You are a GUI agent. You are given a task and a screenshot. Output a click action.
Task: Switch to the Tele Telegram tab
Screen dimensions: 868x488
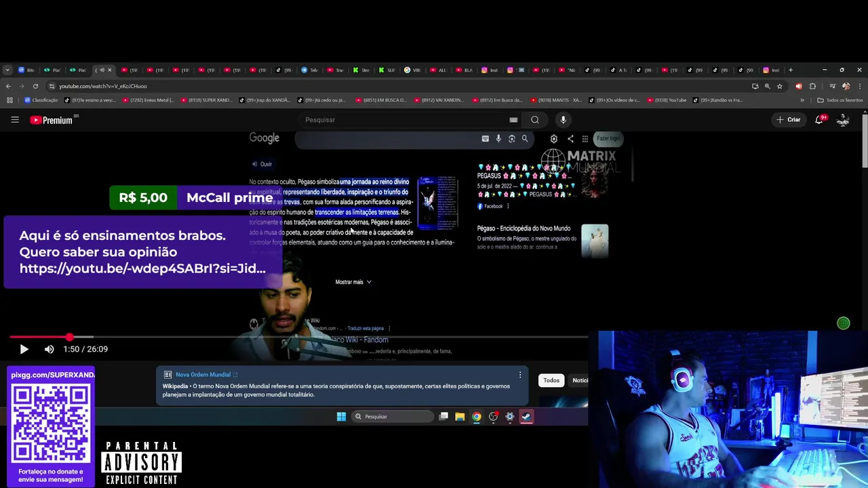(x=310, y=70)
